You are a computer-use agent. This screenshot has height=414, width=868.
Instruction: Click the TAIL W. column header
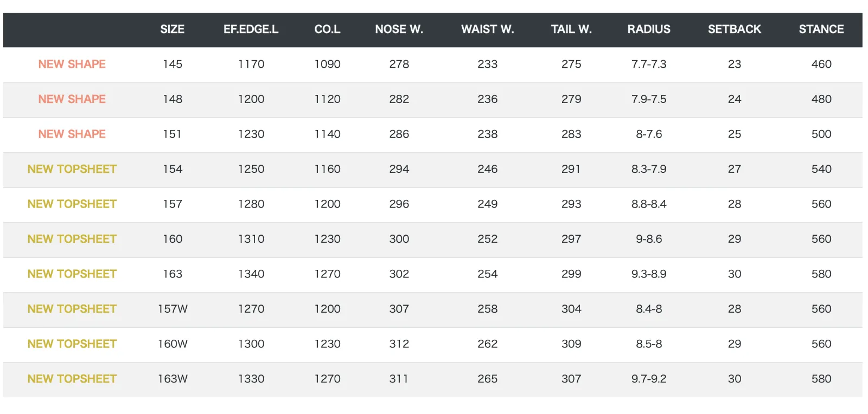(x=571, y=29)
